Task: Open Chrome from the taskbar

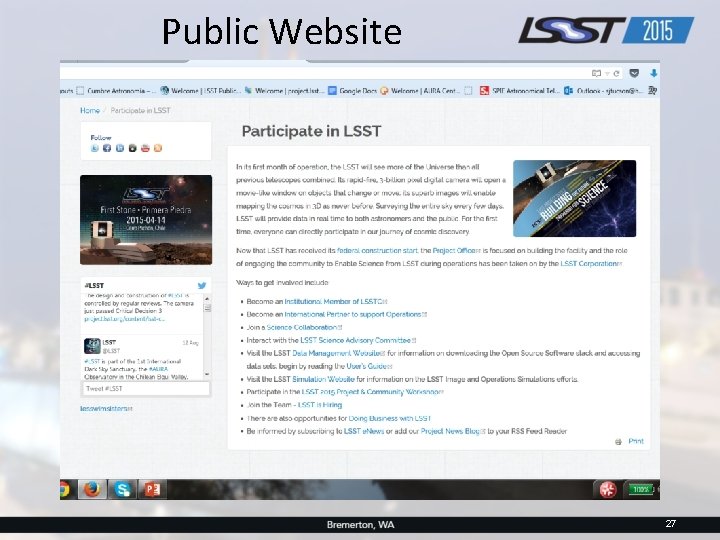Action: coord(65,490)
